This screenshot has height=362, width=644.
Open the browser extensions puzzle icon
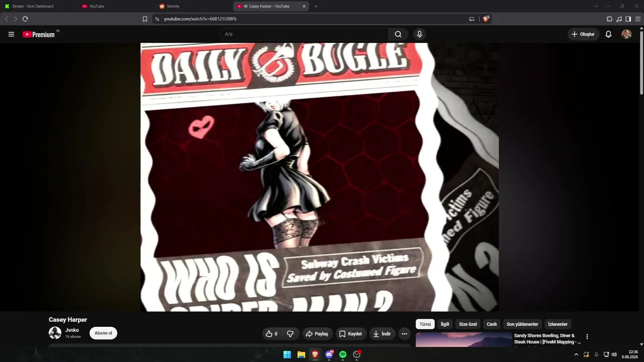point(610,19)
